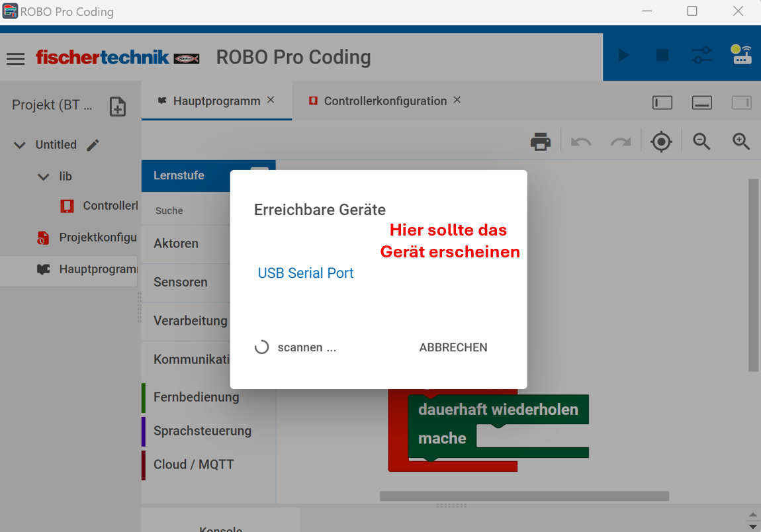This screenshot has width=761, height=532.
Task: Click the console panel up arrow
Action: [753, 515]
